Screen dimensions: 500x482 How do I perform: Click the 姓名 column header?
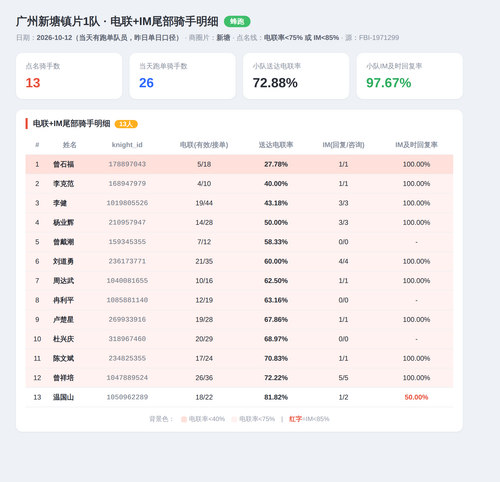pos(69,145)
